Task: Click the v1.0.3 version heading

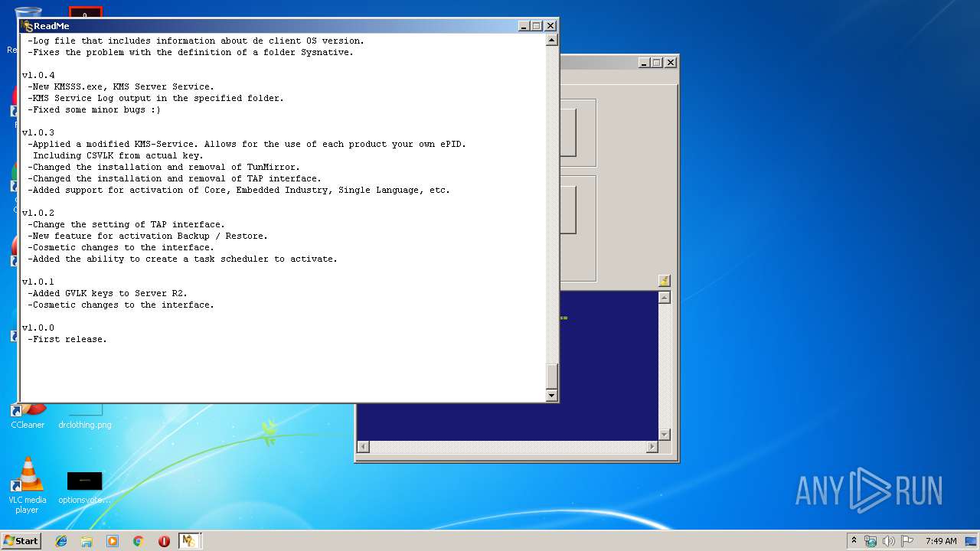Action: coord(38,132)
